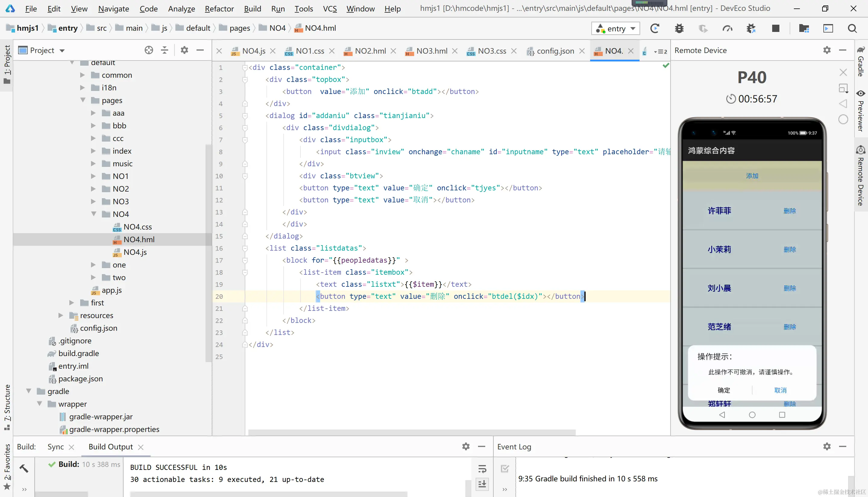Click the Profiler gauge icon in toolbar
The width and height of the screenshot is (868, 497).
(727, 28)
